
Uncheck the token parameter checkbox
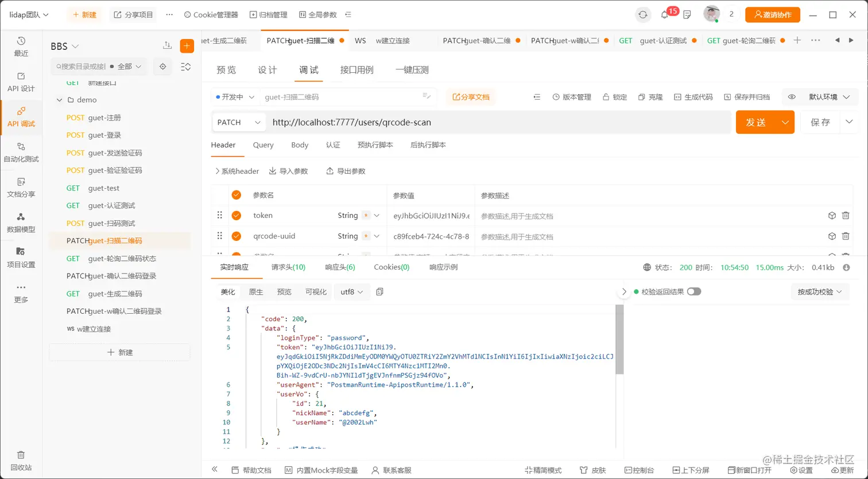click(236, 216)
